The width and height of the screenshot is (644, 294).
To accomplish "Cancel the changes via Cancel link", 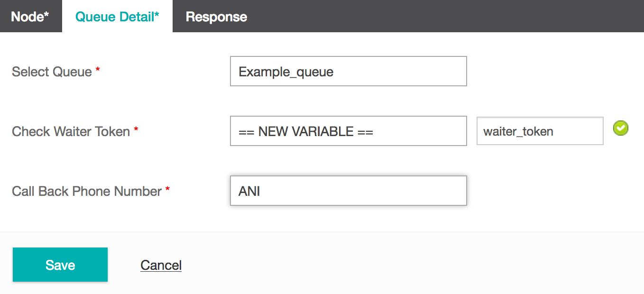I will (x=161, y=265).
